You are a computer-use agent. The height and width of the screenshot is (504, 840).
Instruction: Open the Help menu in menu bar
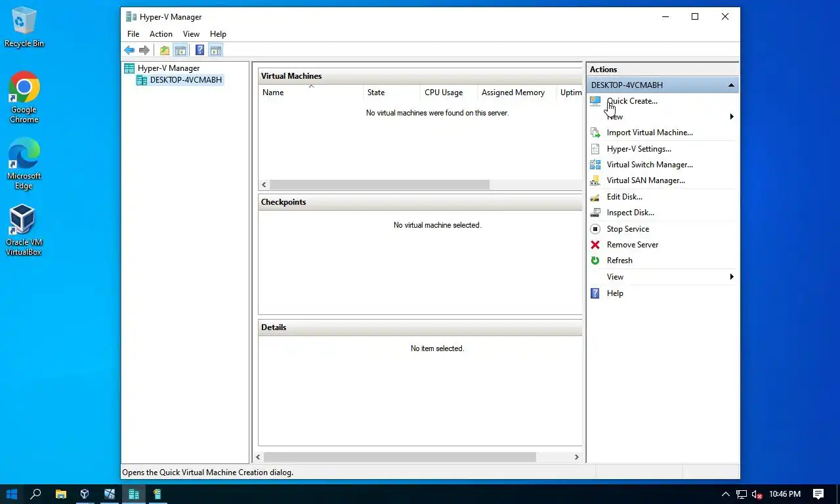click(x=218, y=34)
